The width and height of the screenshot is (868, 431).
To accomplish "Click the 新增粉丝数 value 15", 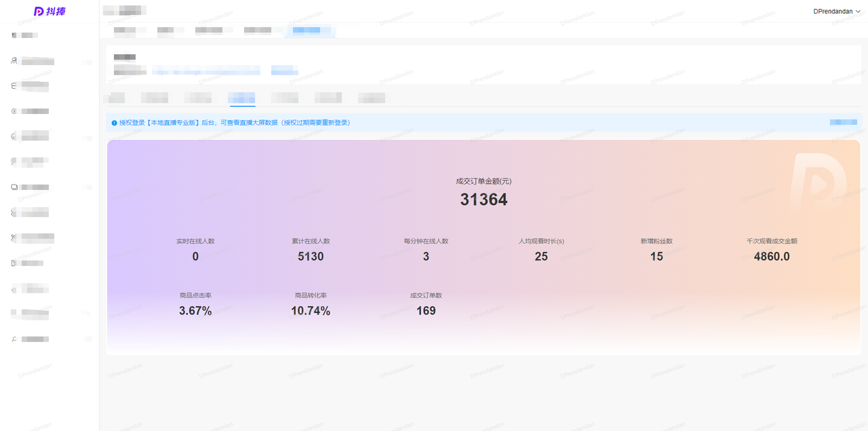I will coord(656,257).
